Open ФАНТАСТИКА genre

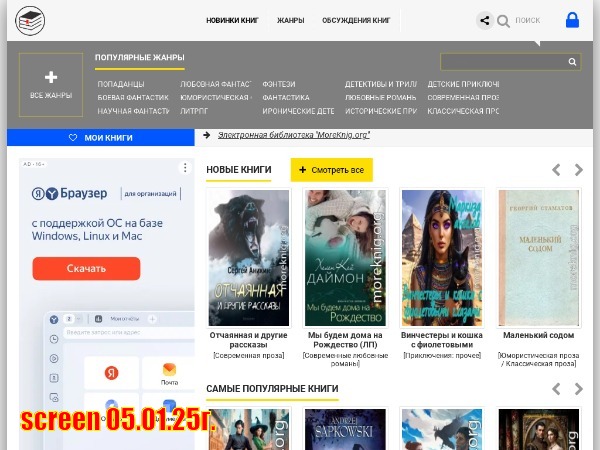point(286,97)
